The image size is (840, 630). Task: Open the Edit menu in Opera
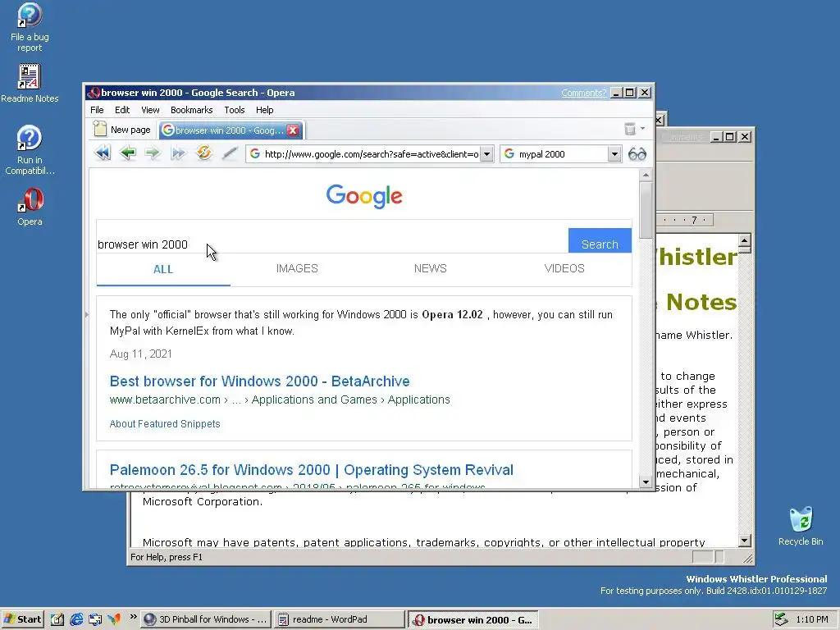point(122,110)
